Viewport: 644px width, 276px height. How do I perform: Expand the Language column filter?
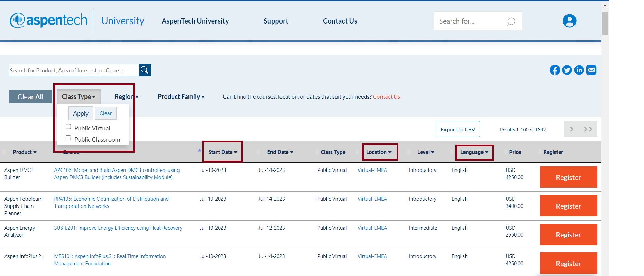(x=474, y=152)
